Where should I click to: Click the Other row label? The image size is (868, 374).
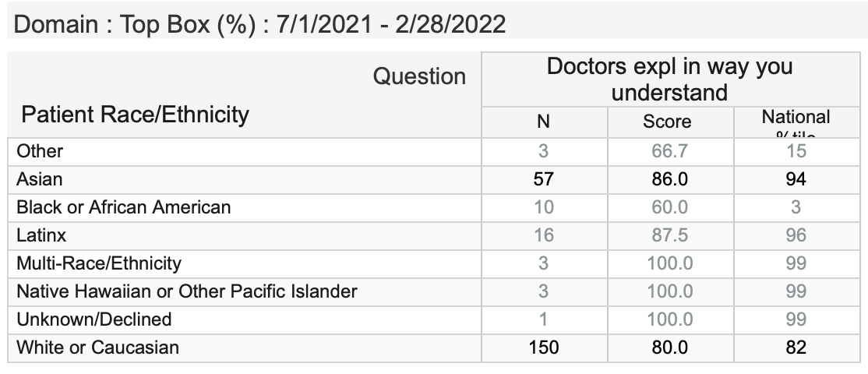(41, 150)
